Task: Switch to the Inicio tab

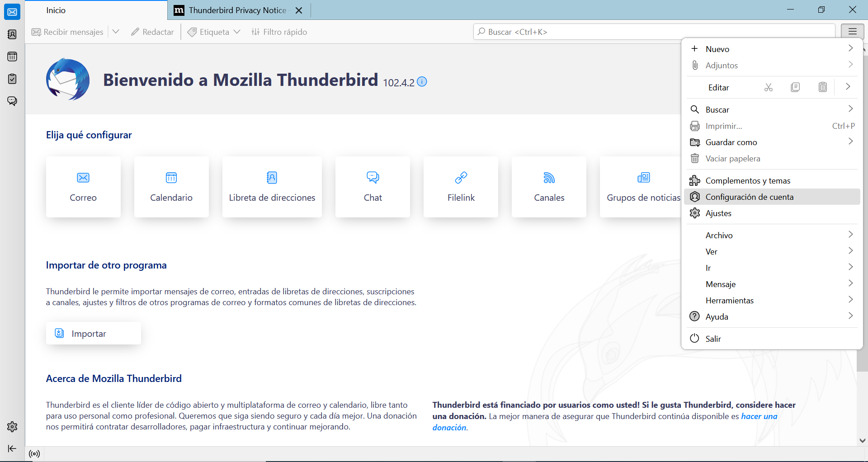Action: coord(96,10)
